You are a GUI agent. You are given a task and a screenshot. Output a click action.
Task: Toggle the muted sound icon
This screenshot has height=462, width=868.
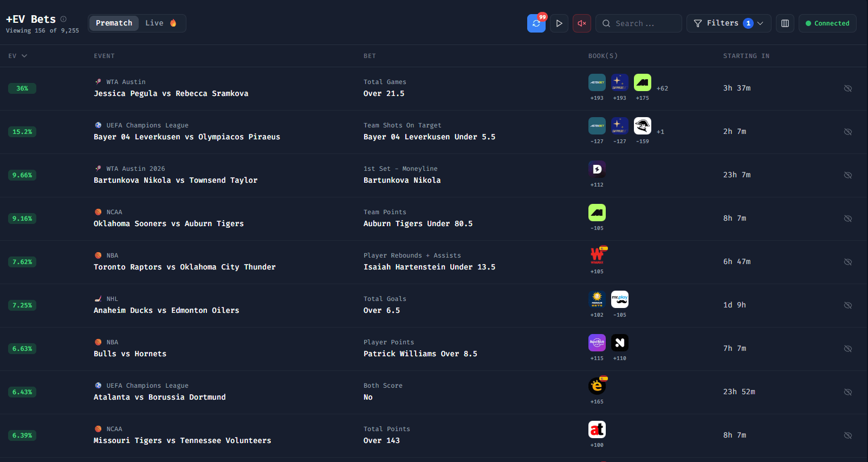pos(582,23)
